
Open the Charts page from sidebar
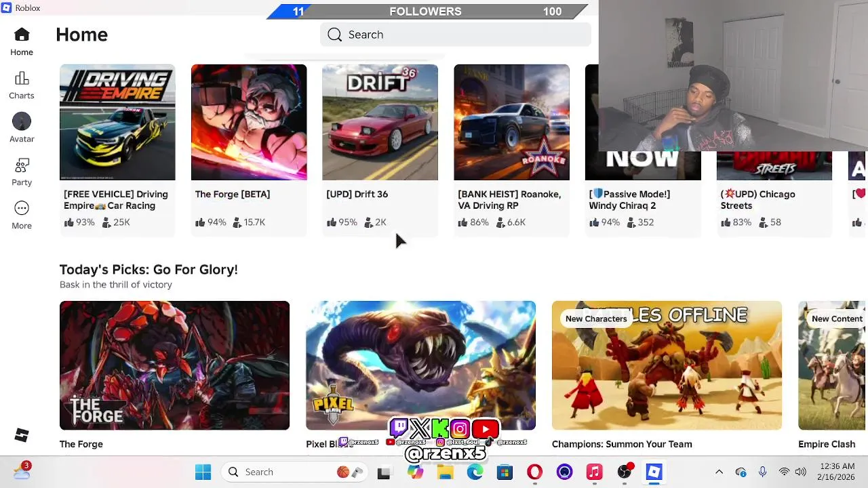tap(22, 85)
